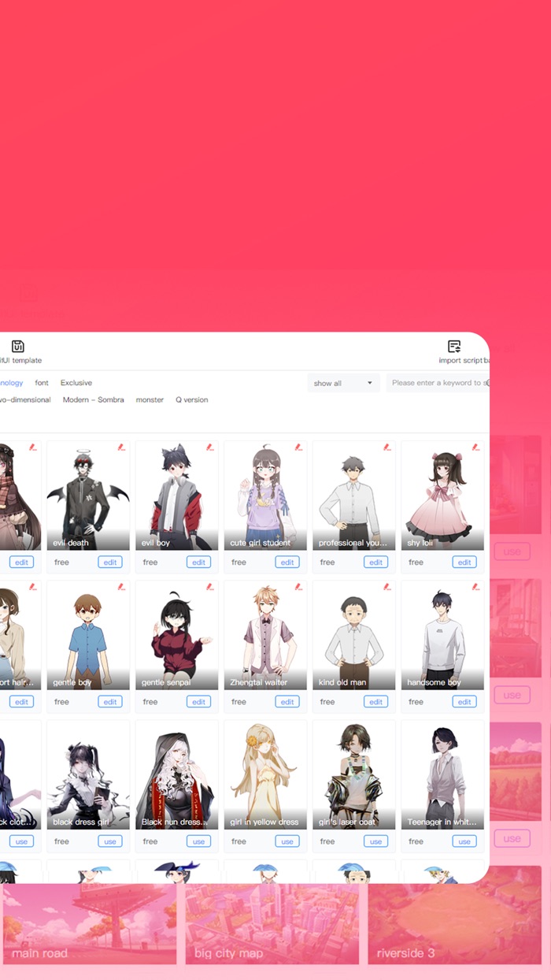The width and height of the screenshot is (551, 980).
Task: Edit the cute girl student character
Action: pos(287,562)
